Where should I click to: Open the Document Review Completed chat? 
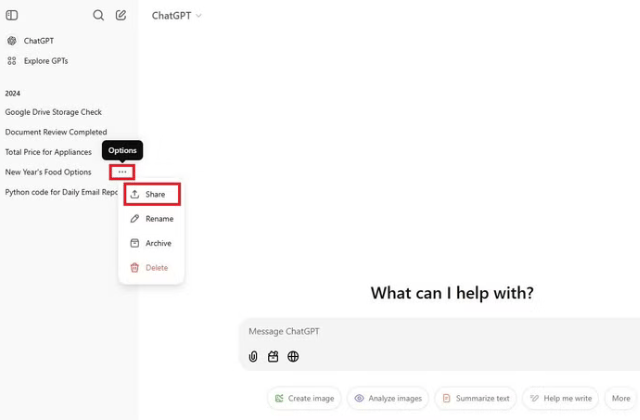(x=56, y=132)
